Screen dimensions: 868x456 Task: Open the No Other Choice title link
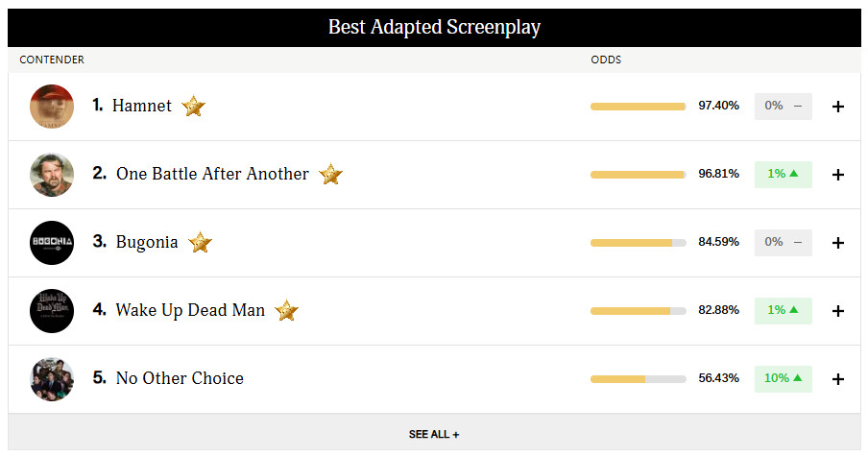click(x=180, y=378)
